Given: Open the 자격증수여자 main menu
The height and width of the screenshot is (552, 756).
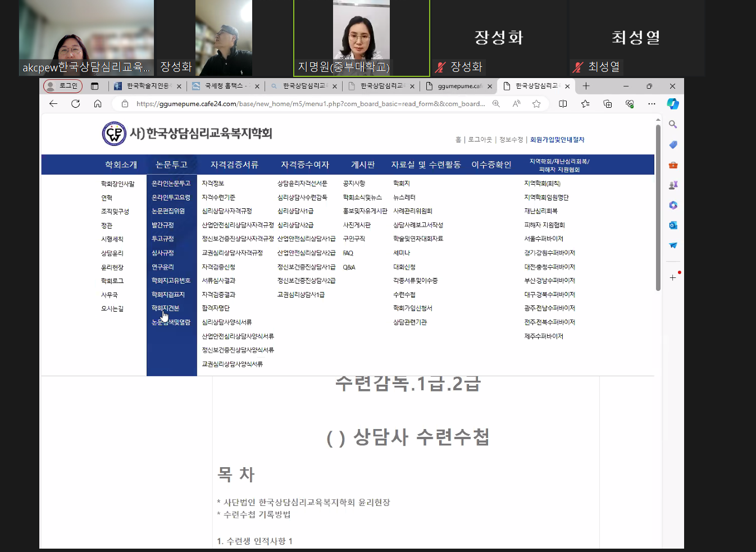Looking at the screenshot, I should tap(305, 165).
